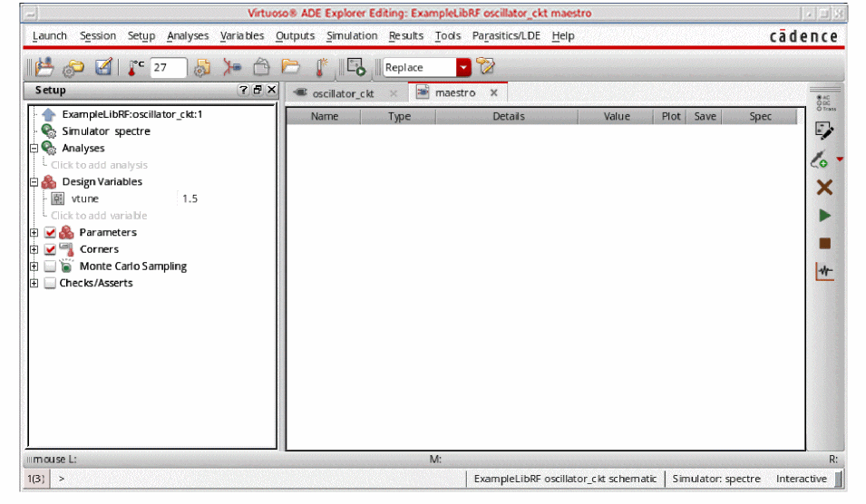
Task: Click the brown X delete icon
Action: [824, 187]
